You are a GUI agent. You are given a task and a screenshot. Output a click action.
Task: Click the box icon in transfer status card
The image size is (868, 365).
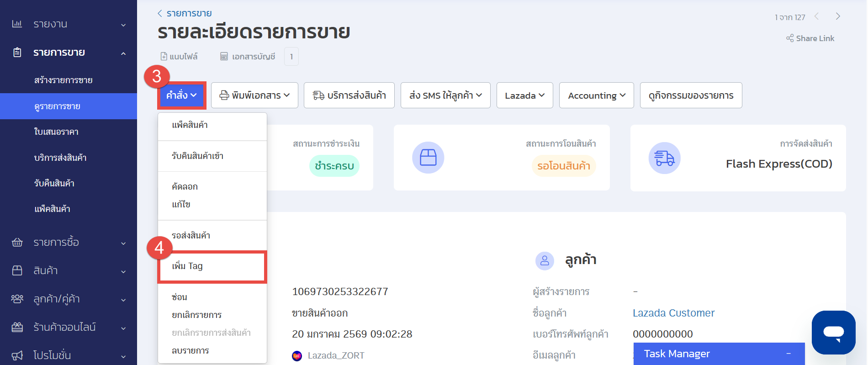[428, 158]
